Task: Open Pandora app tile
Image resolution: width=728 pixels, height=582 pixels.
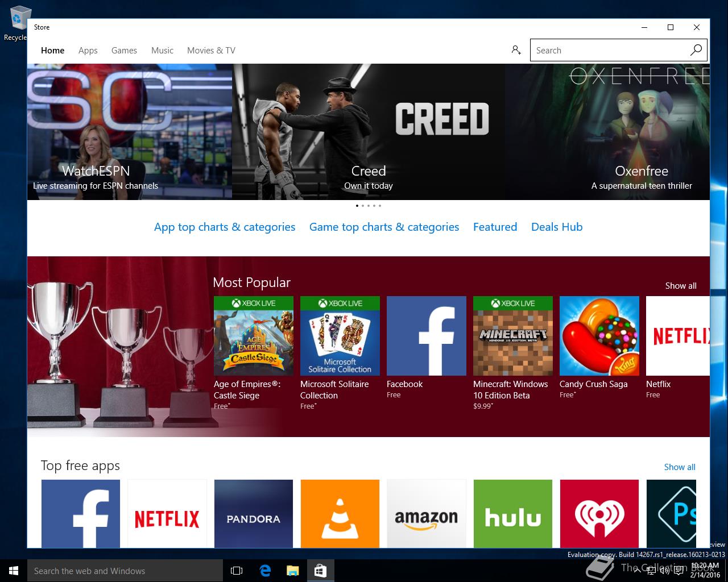Action: click(254, 514)
